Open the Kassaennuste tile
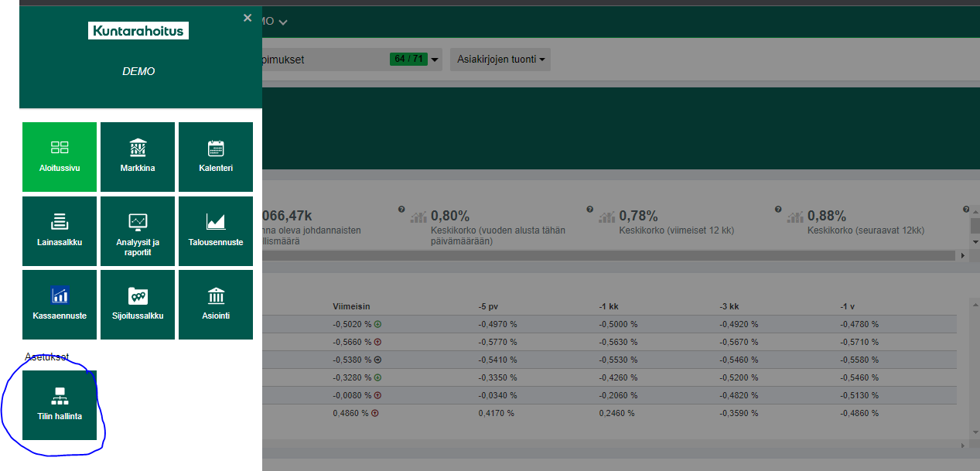Image resolution: width=980 pixels, height=471 pixels. point(60,305)
